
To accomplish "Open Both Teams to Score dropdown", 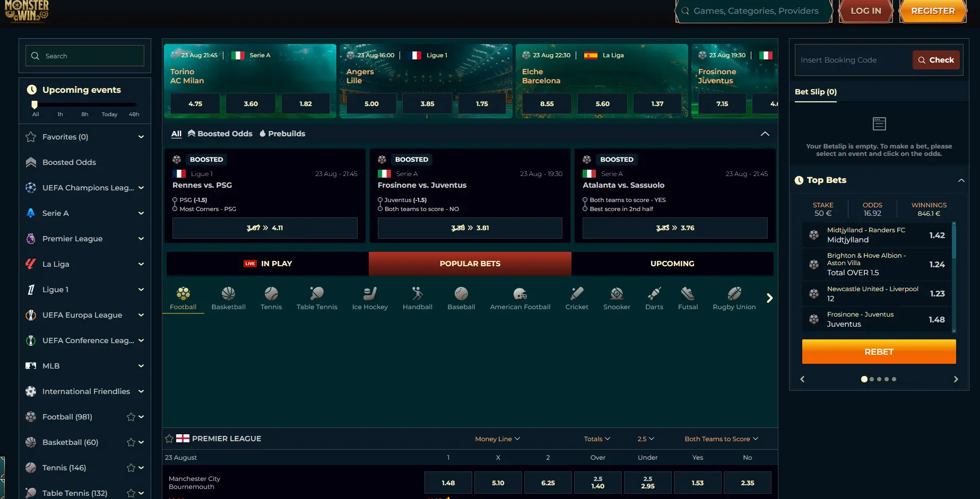I will click(x=722, y=439).
